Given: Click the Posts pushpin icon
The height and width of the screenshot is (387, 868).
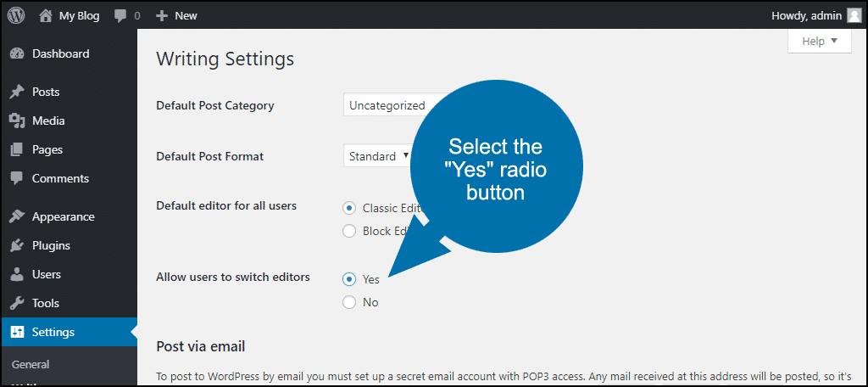Looking at the screenshot, I should 17,92.
